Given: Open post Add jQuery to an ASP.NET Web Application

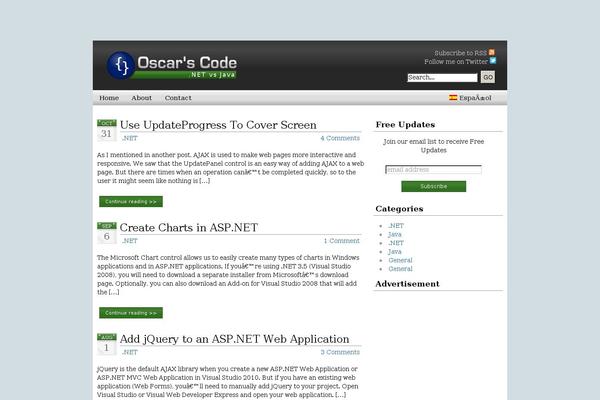Looking at the screenshot, I should click(x=235, y=339).
